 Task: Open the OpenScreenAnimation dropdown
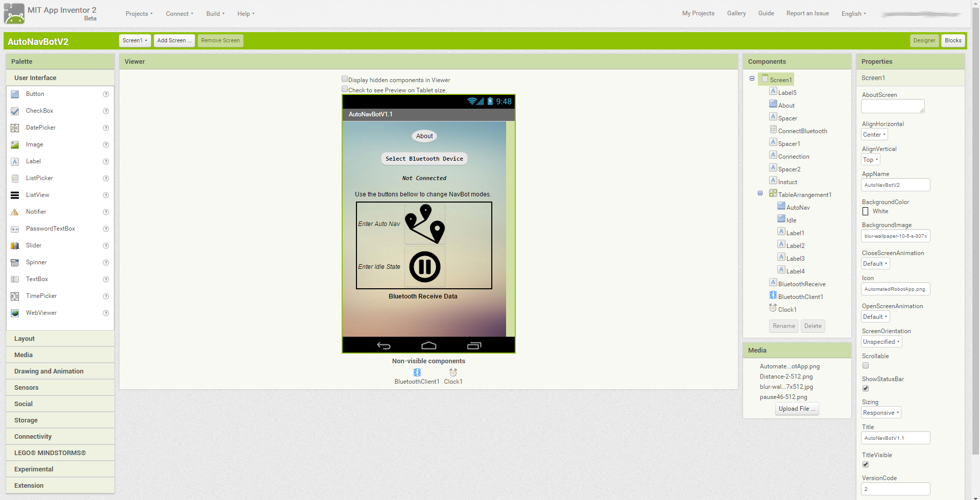tap(875, 317)
